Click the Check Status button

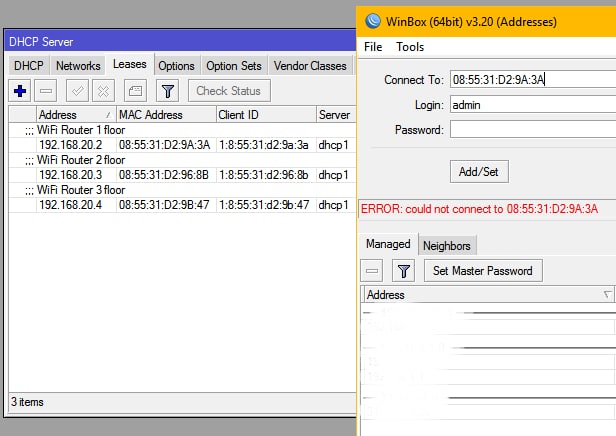(x=229, y=91)
